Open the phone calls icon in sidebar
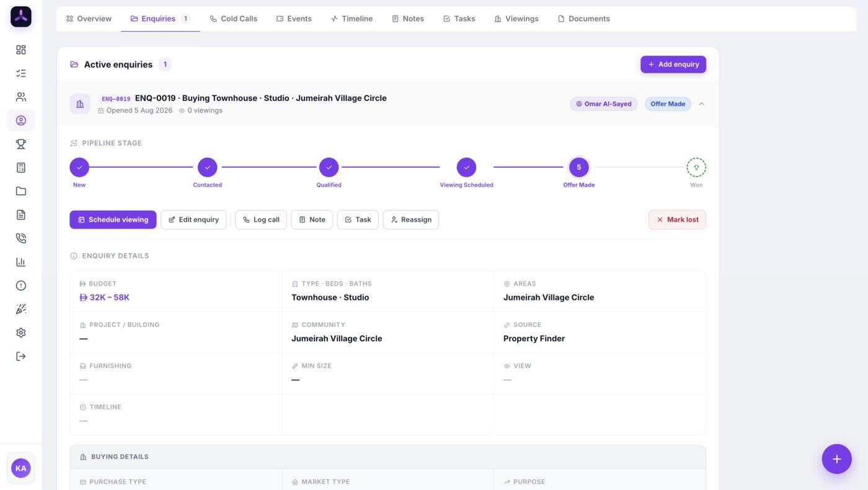Image resolution: width=868 pixels, height=490 pixels. coord(21,238)
